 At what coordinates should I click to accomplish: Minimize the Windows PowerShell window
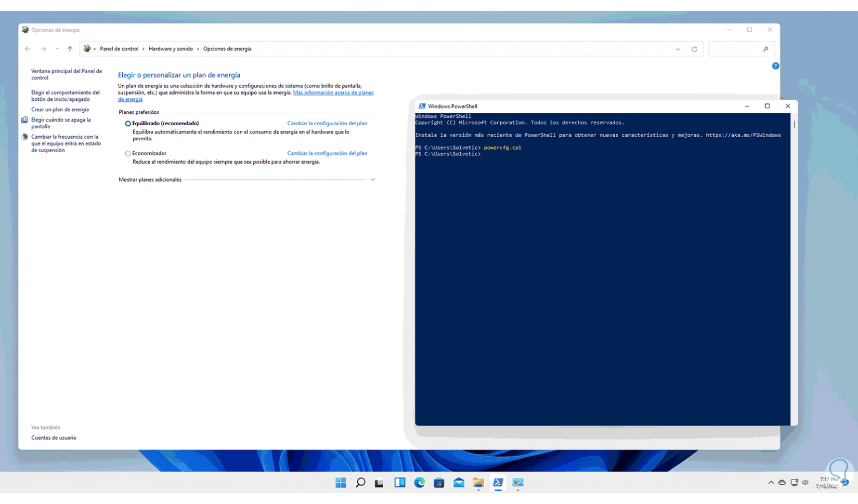point(747,106)
